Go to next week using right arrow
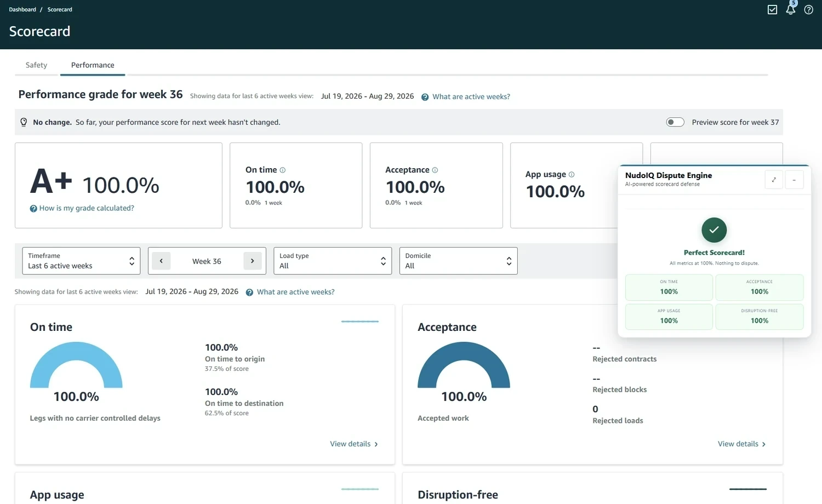Viewport: 822px width, 504px height. pyautogui.click(x=252, y=261)
